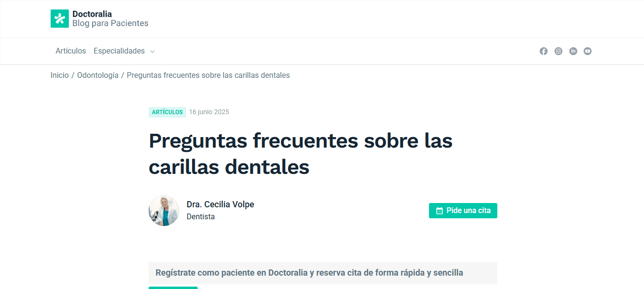Click the Doctoralia green logo icon
Image resolution: width=644 pixels, height=289 pixels.
(x=60, y=19)
